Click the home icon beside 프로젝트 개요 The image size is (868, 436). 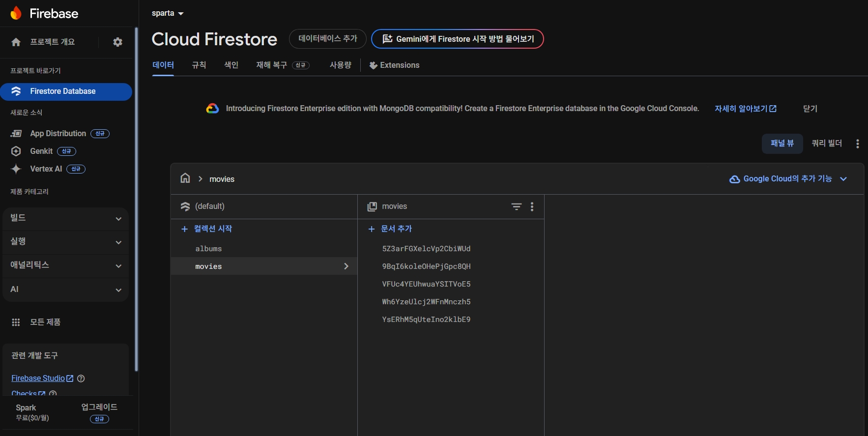click(x=16, y=42)
